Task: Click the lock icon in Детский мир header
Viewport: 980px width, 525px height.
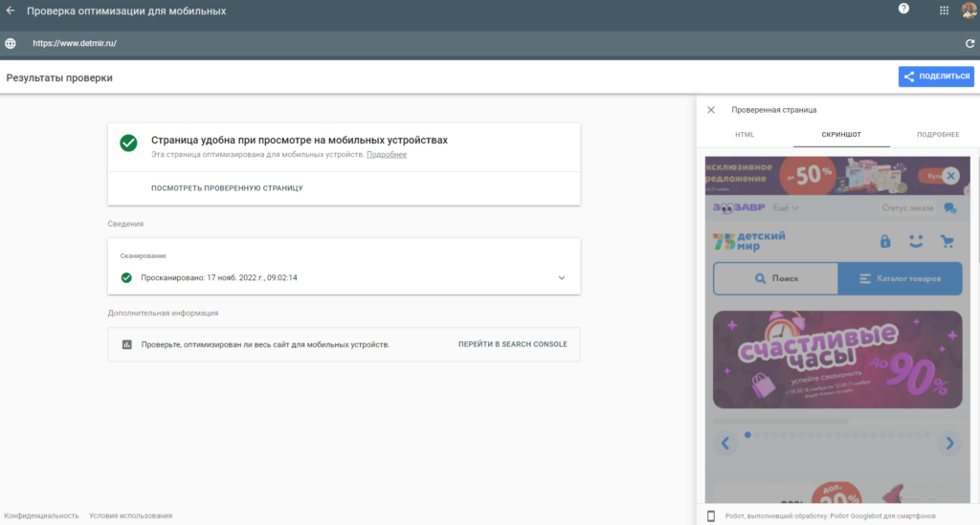Action: pos(885,241)
